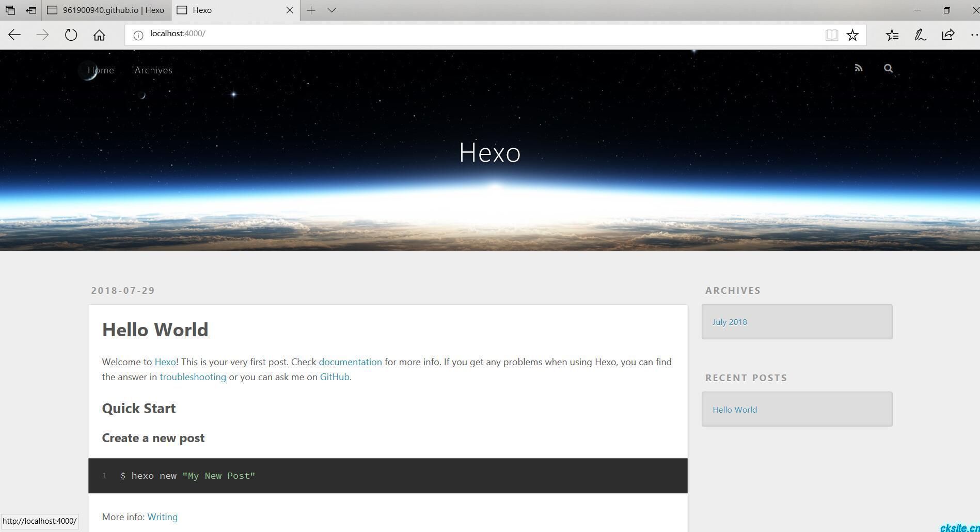Click the Hexo site title
This screenshot has width=980, height=532.
point(490,152)
